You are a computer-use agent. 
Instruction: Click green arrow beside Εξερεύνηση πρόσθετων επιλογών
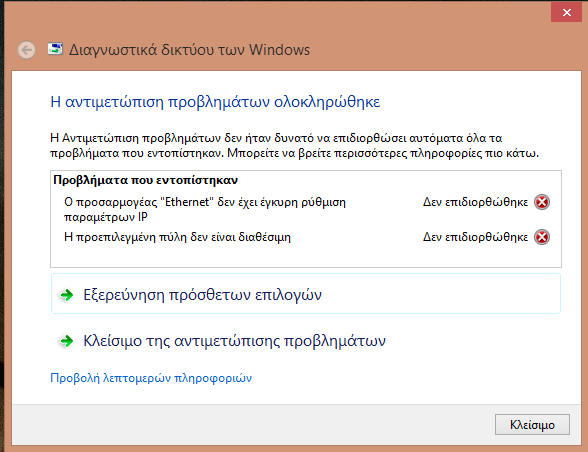click(67, 295)
